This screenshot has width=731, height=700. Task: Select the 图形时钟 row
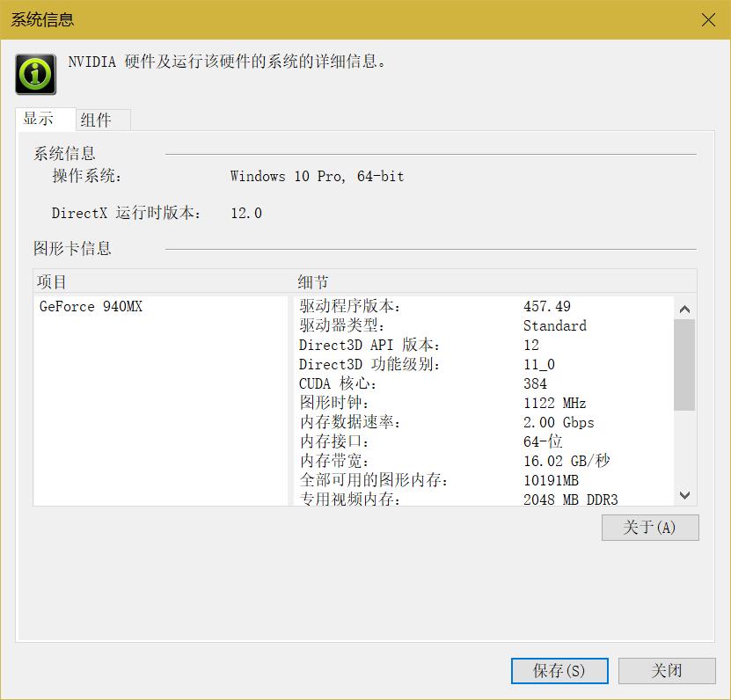click(x=484, y=403)
